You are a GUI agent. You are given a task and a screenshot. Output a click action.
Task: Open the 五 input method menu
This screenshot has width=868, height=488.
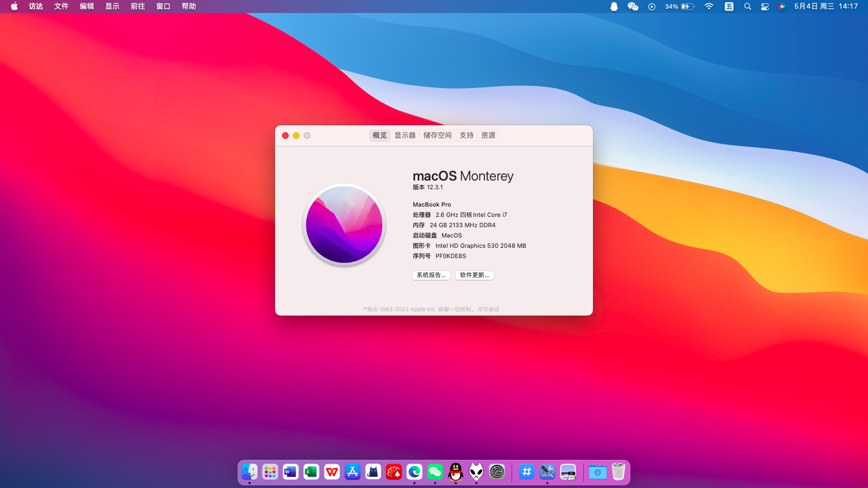click(x=729, y=7)
